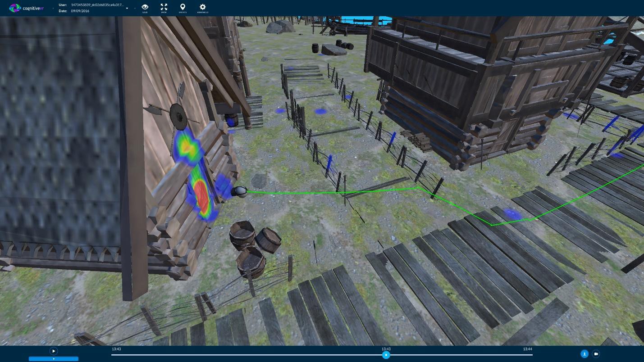Show the Events markers
644x362 pixels.
click(x=183, y=8)
